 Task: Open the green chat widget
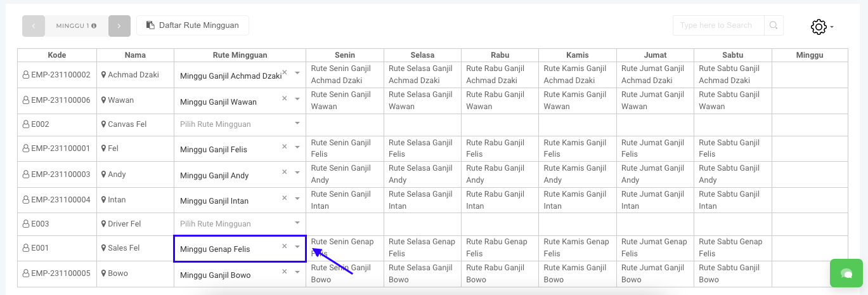tap(846, 273)
